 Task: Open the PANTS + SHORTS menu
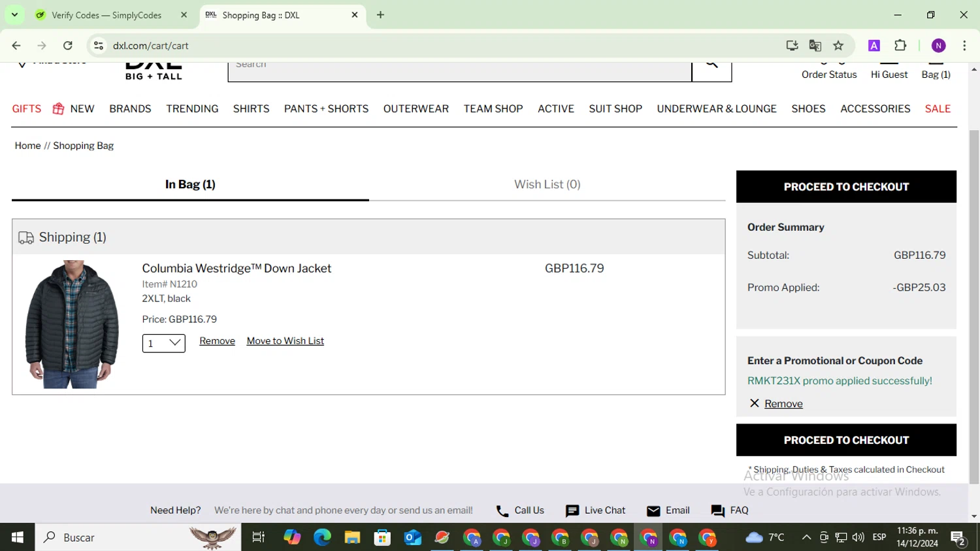pyautogui.click(x=326, y=109)
